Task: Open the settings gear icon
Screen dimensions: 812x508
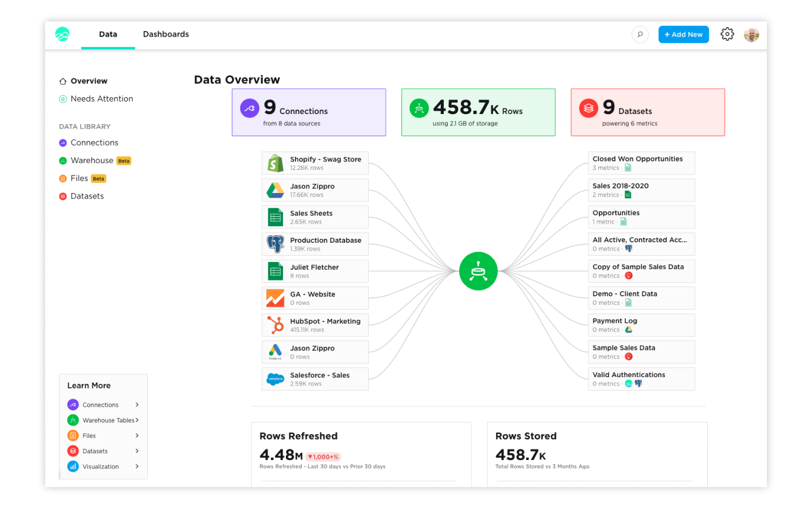Action: [x=727, y=34]
